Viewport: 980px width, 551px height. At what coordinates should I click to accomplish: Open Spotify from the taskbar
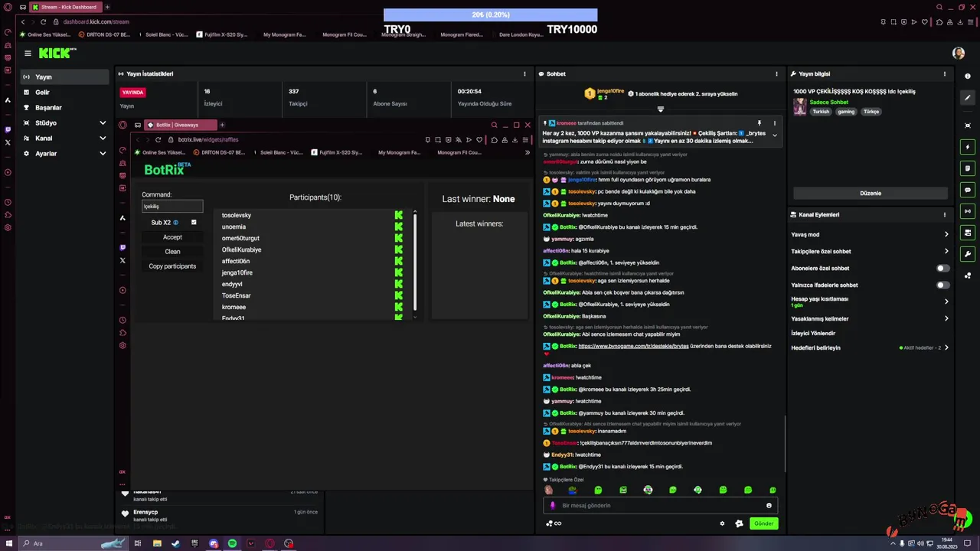click(232, 543)
